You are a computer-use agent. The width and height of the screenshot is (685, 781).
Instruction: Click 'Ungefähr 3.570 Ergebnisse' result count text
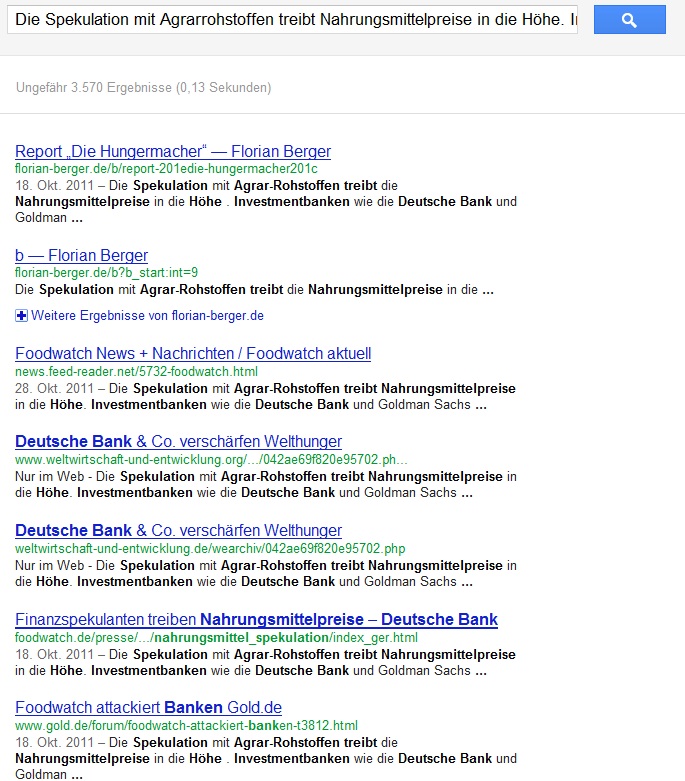(x=143, y=88)
